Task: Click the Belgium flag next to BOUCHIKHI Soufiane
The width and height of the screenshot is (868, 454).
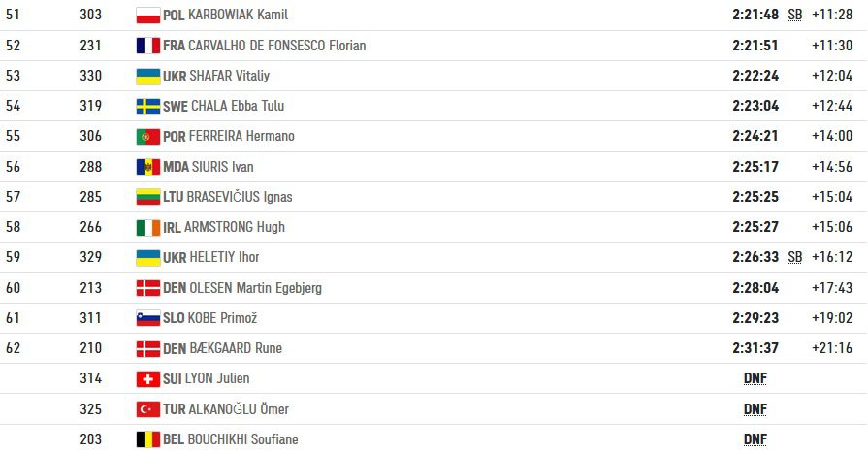Action: pyautogui.click(x=147, y=439)
